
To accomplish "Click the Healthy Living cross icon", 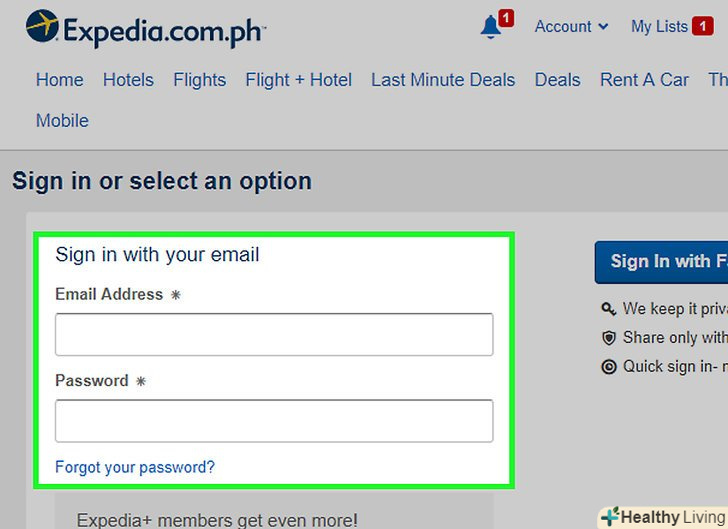I will 609,517.
